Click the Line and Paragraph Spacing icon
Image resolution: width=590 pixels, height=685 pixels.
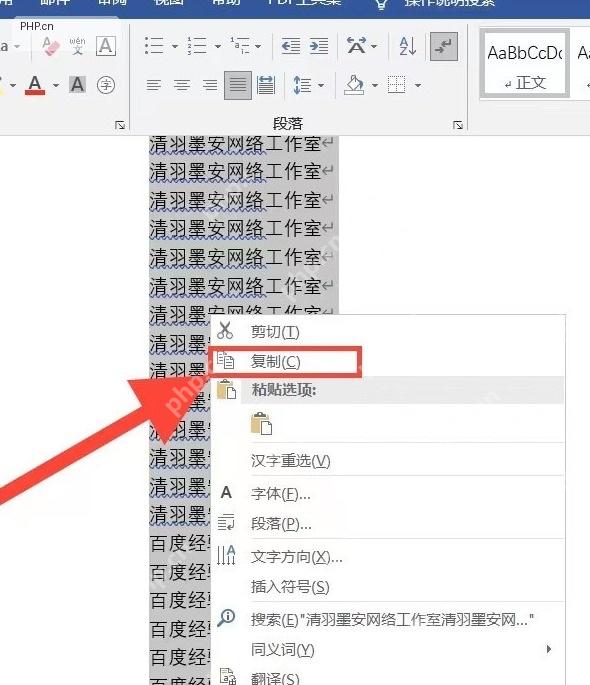[x=302, y=85]
